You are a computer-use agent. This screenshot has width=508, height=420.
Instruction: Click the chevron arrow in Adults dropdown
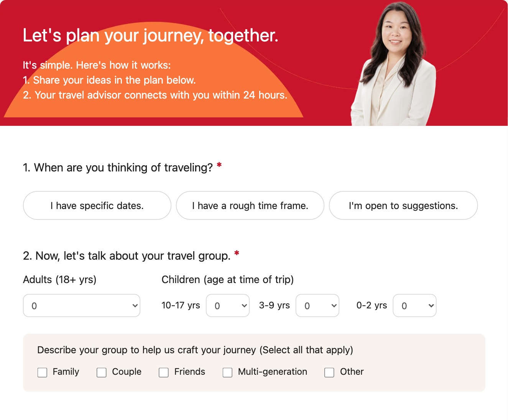(135, 306)
